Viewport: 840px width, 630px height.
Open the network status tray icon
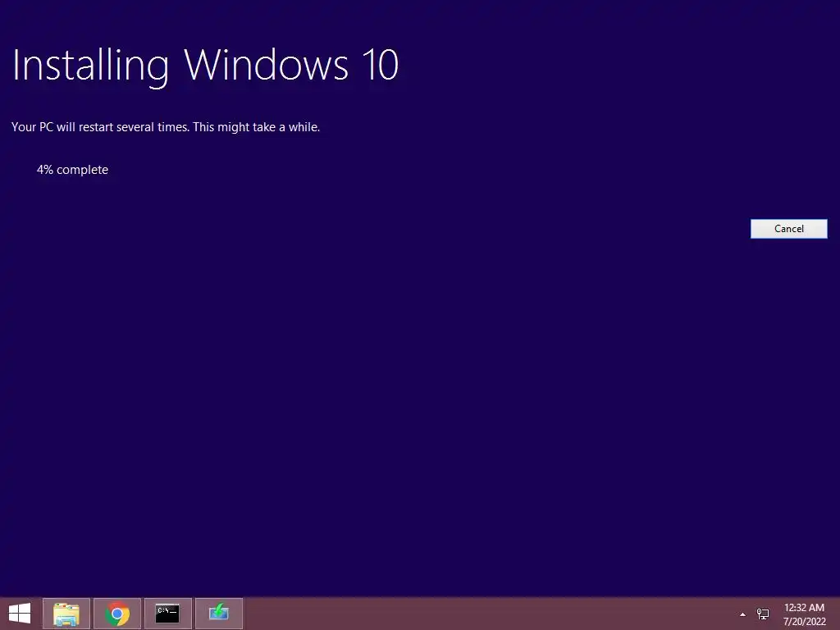pyautogui.click(x=762, y=614)
